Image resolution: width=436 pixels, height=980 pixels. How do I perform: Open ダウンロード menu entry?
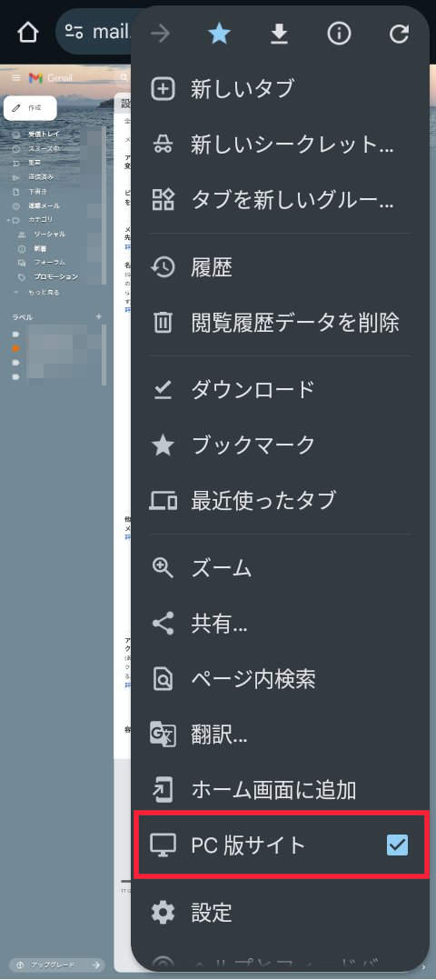(281, 390)
